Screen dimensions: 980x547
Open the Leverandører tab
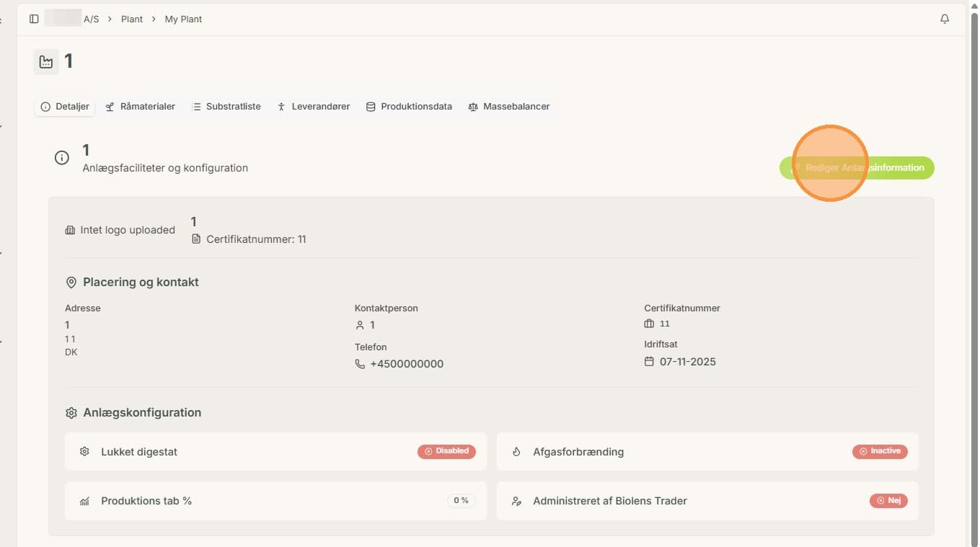[314, 107]
